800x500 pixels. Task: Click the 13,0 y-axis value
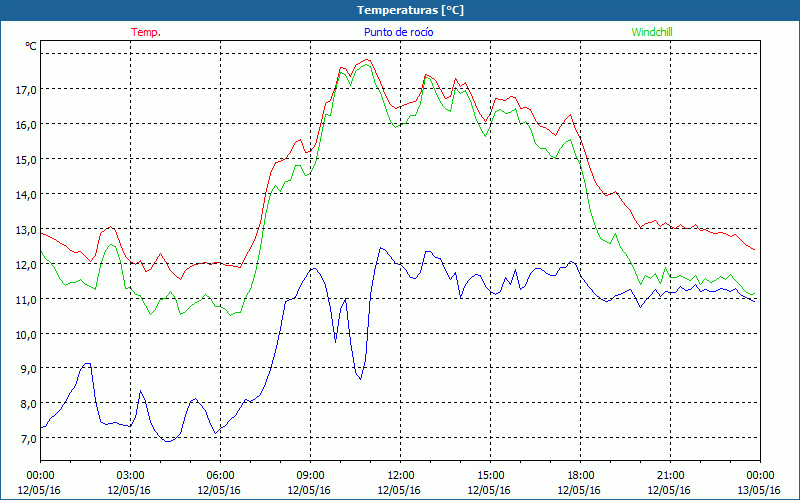[x=27, y=230]
